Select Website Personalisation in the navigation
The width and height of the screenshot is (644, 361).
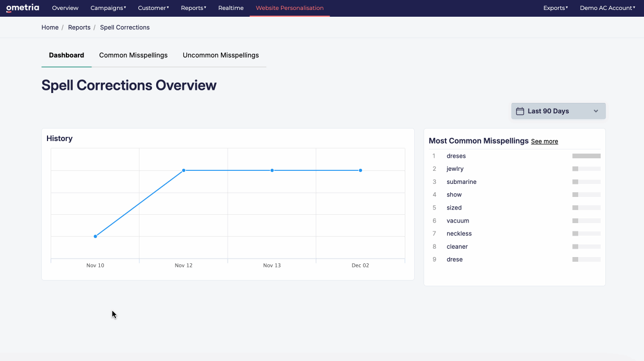point(289,8)
